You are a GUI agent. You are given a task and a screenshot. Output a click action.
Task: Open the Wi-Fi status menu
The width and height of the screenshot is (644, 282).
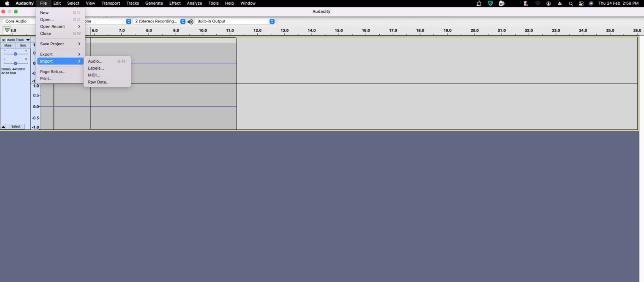pyautogui.click(x=538, y=4)
